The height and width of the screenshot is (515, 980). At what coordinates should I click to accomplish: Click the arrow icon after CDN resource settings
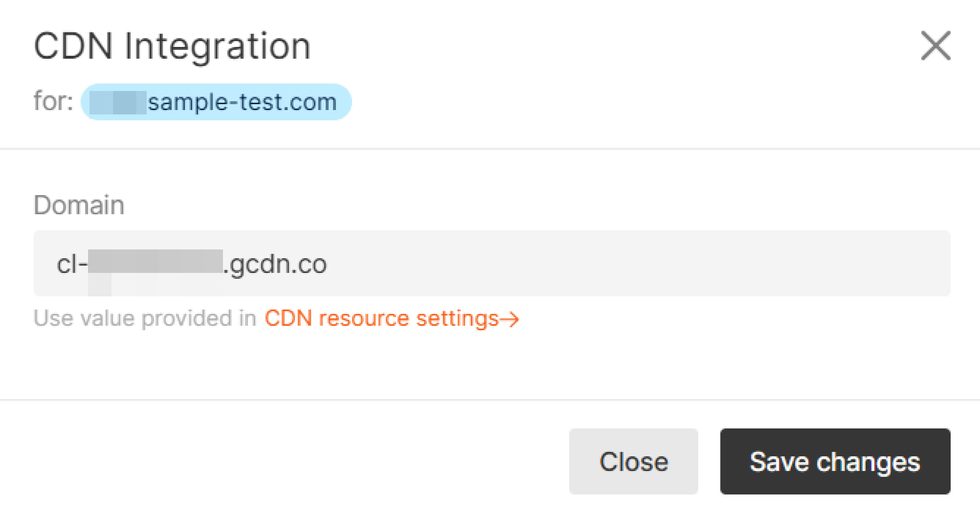point(509,319)
